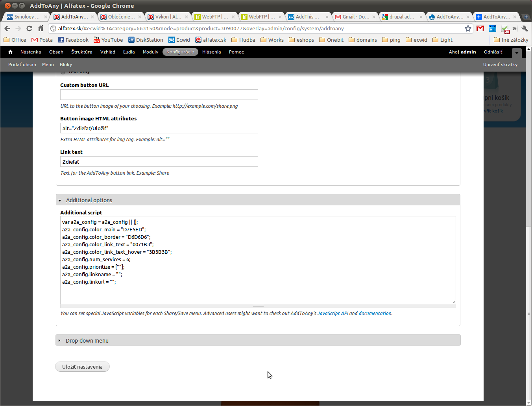Open the eshops bookmarks folder
The height and width of the screenshot is (406, 532).
301,40
